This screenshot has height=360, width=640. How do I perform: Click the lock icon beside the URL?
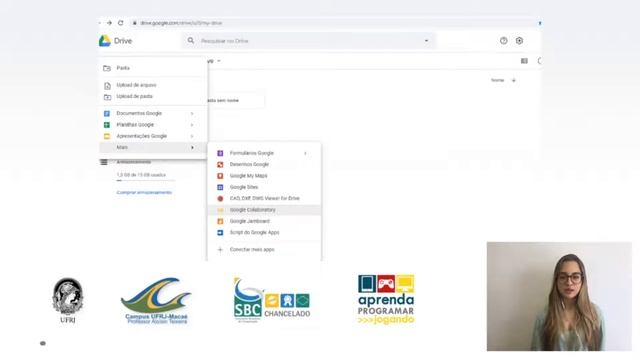pyautogui.click(x=134, y=23)
